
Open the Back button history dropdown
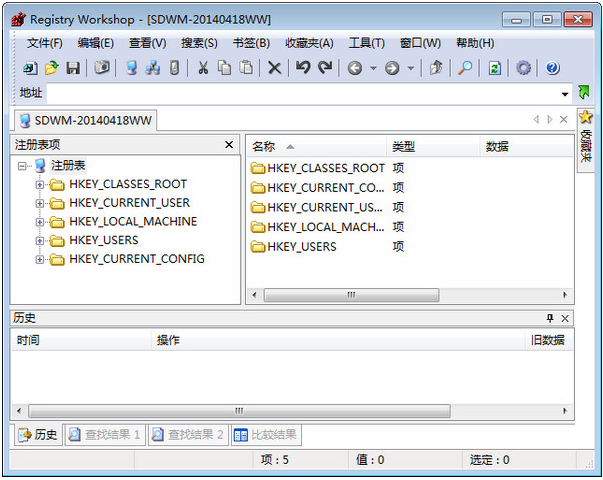[x=373, y=68]
